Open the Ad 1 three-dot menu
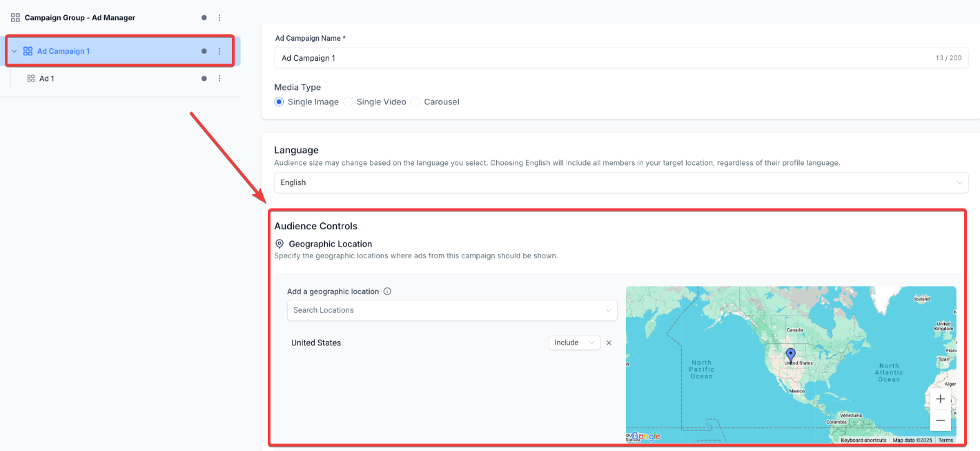 [x=219, y=79]
